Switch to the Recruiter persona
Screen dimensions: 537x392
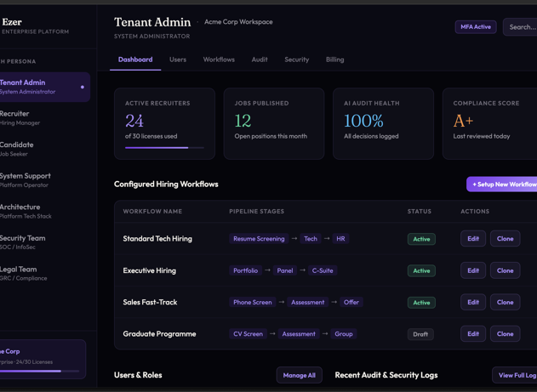pos(44,118)
